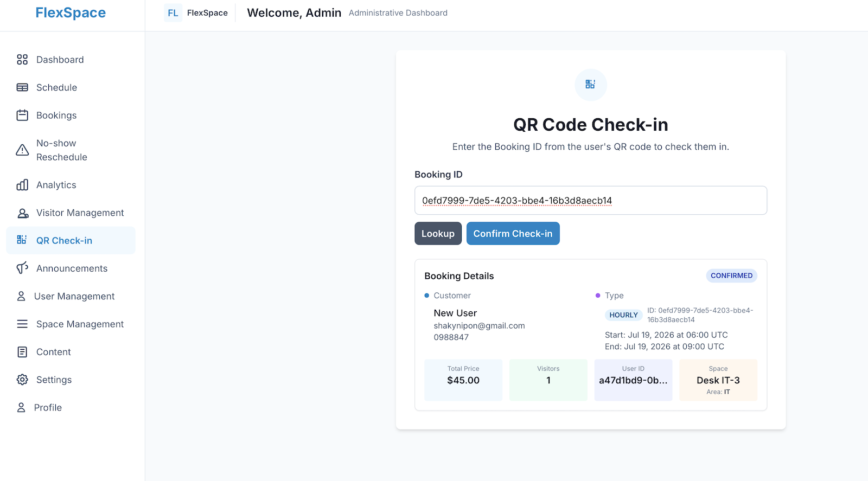Go to Profile page
This screenshot has width=868, height=481.
click(71, 408)
